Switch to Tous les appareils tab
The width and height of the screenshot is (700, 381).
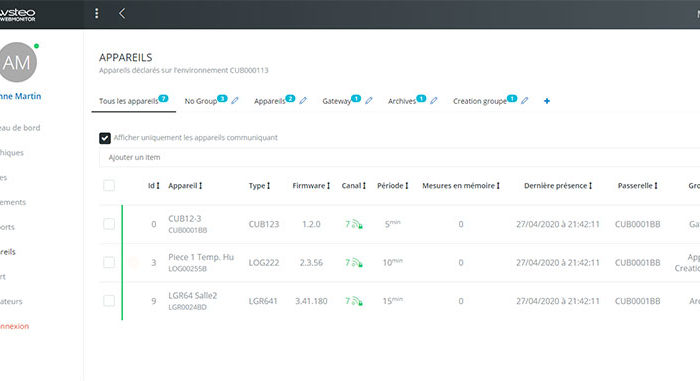click(x=133, y=101)
